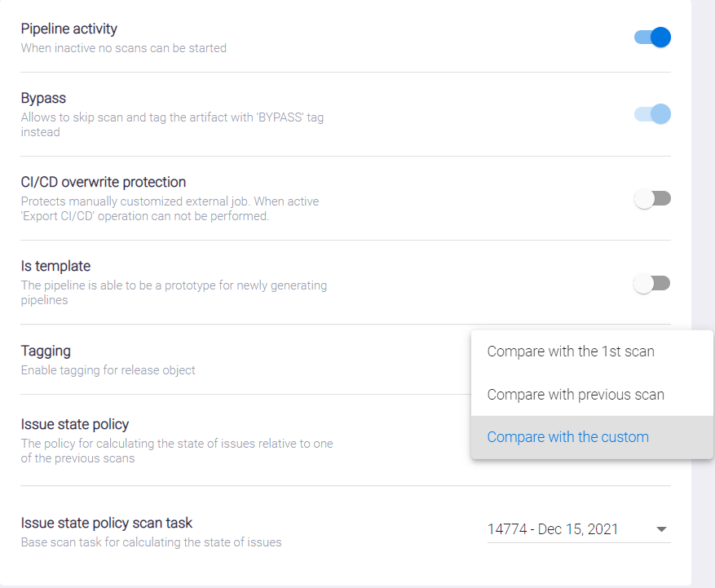Image resolution: width=715 pixels, height=588 pixels.
Task: Click the 'Issue state policy scan task' label
Action: point(107,523)
